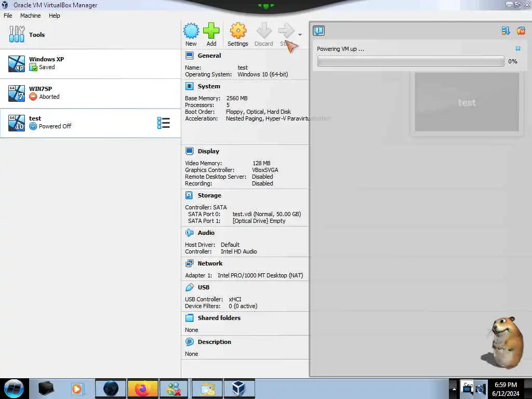Open VirtualBox cube icon in taskbar
The width and height of the screenshot is (532, 399).
(238, 389)
